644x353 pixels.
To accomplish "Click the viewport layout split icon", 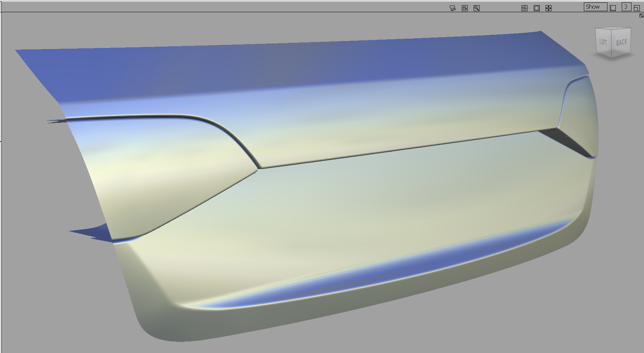I will tap(637, 8).
